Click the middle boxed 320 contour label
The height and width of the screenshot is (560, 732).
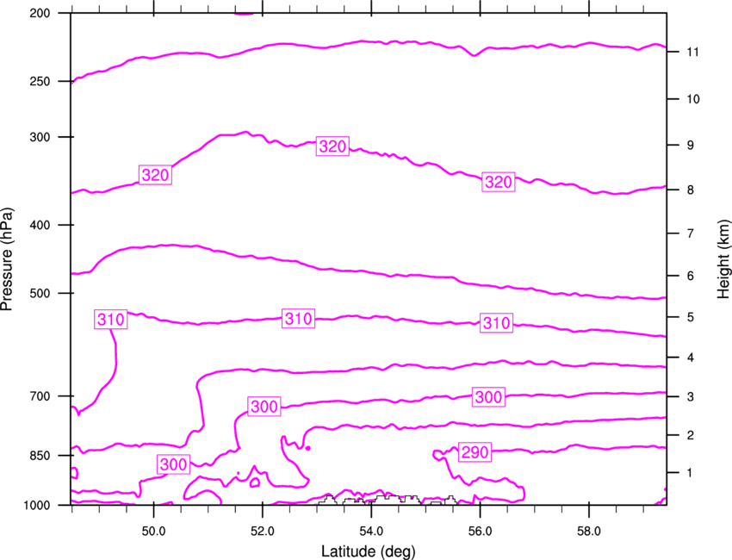click(x=332, y=146)
